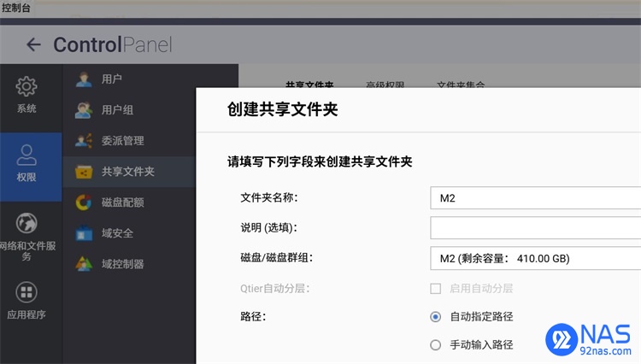Open 委派管理 menu entry
This screenshot has height=364, width=641.
[x=122, y=141]
